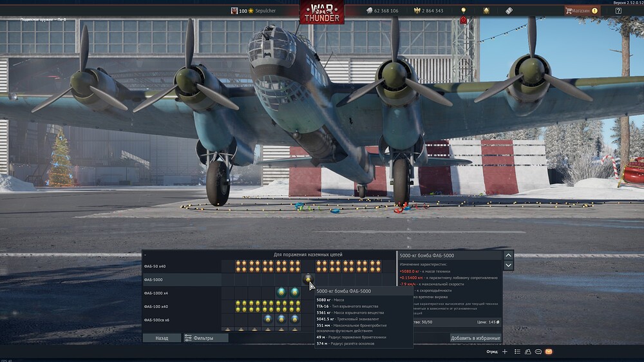Select the last ФАБ-100 x40 bomb cluster
Viewport: 644px width, 362px height.
294,306
